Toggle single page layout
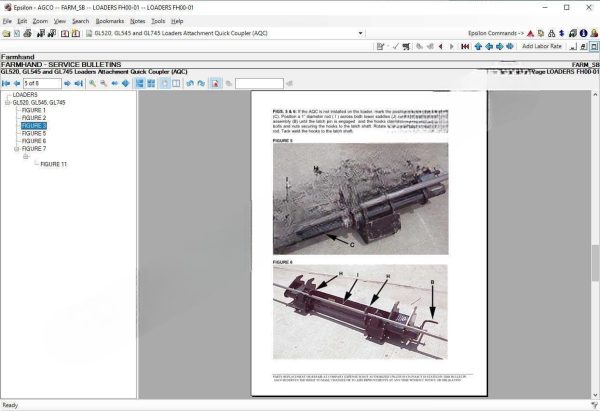Viewport: 600px width, 411px height. (x=165, y=83)
